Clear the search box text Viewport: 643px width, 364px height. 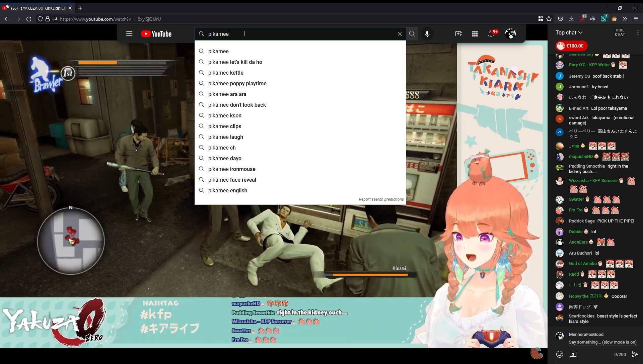[400, 34]
